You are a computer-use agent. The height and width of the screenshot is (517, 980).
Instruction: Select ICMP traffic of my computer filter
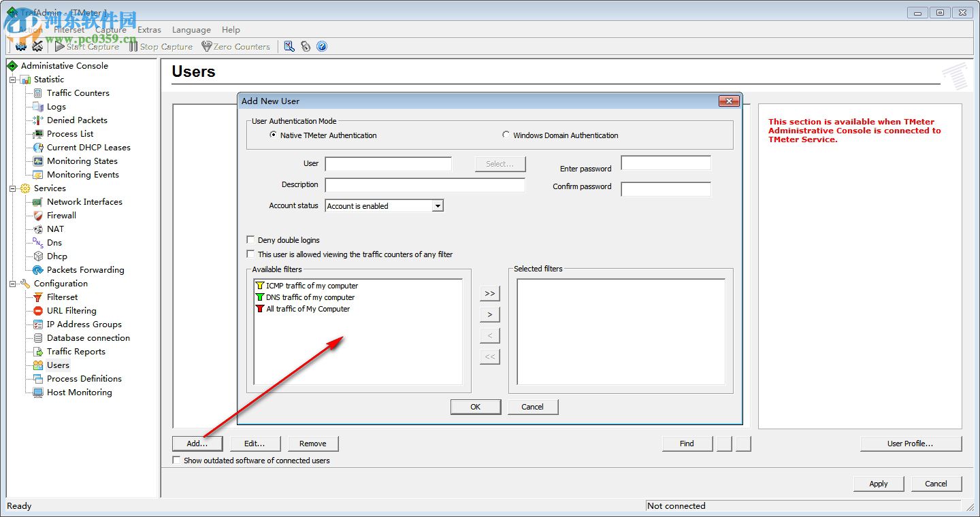point(312,286)
